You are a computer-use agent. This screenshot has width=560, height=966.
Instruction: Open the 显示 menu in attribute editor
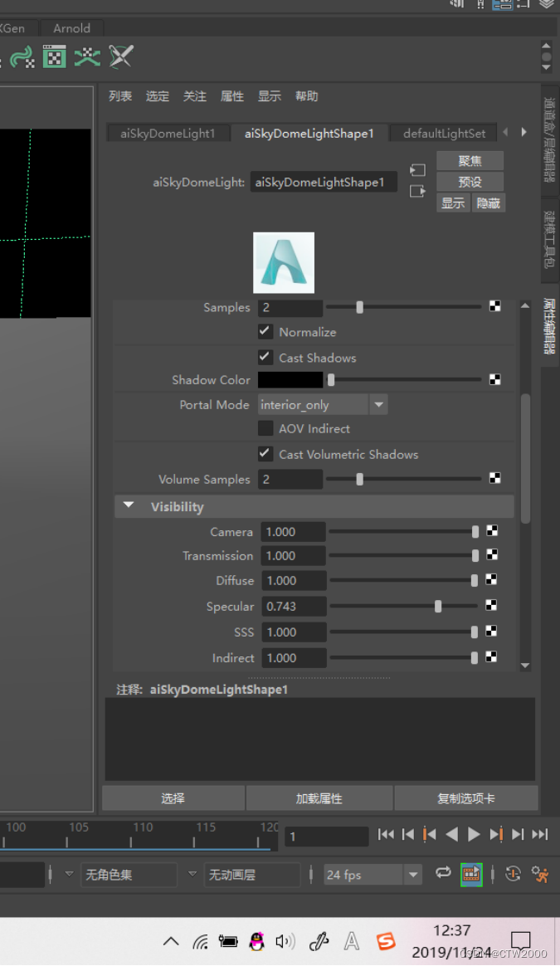tap(270, 96)
